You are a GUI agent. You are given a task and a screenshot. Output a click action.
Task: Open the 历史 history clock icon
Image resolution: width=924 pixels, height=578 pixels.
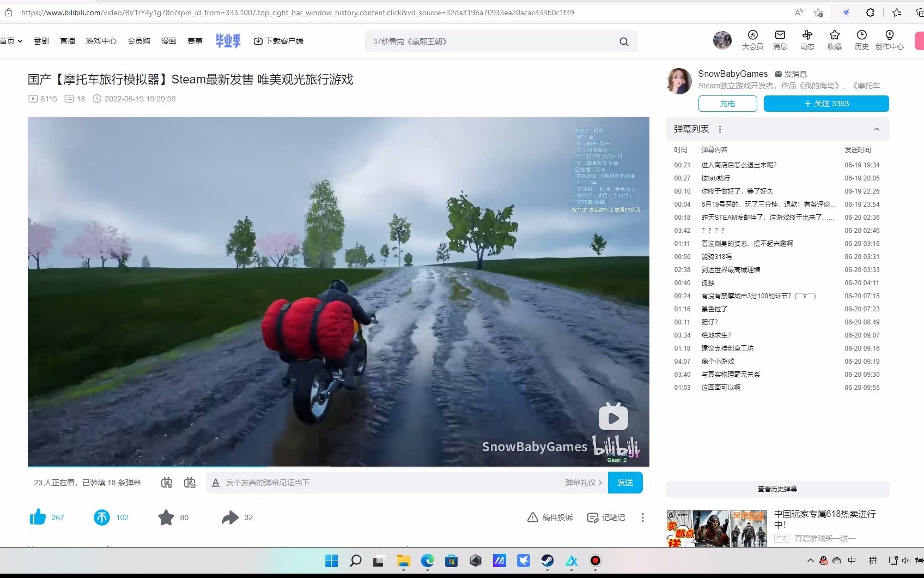point(862,40)
